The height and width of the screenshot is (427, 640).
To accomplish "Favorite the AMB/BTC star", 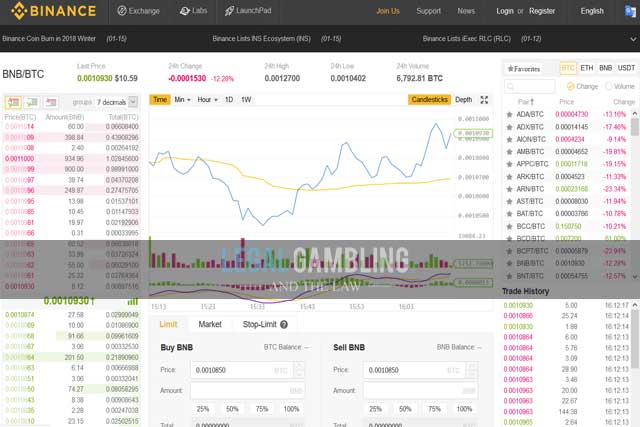I will point(509,152).
